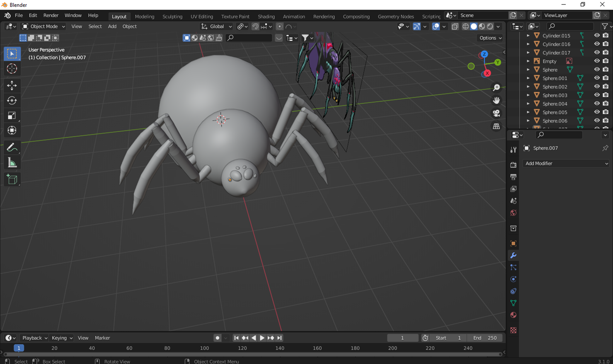Expand Cylinder.016 in the outliner
Image resolution: width=613 pixels, height=364 pixels.
pyautogui.click(x=528, y=44)
